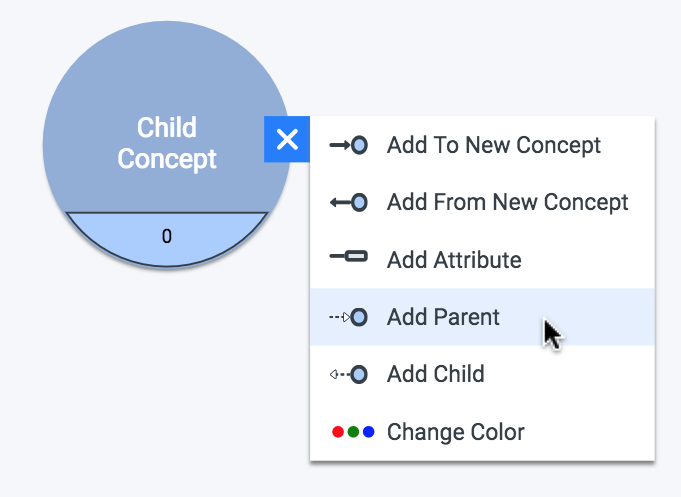
Task: Select Add To New Concept menu entry
Action: pos(482,145)
